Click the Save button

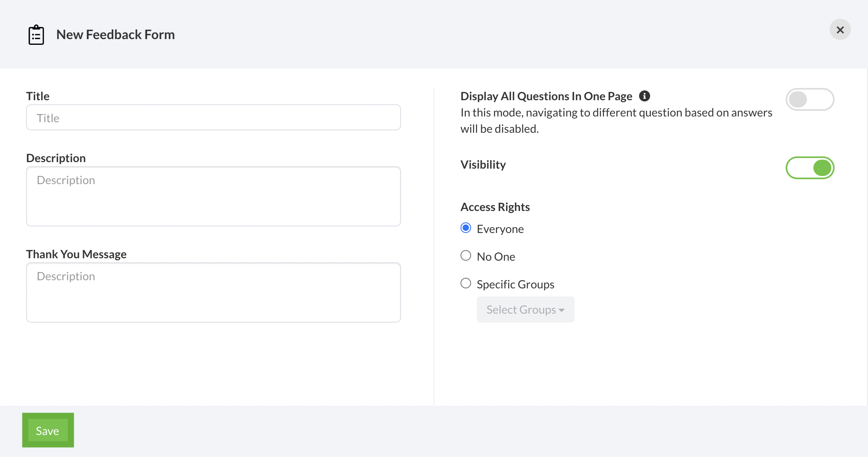tap(48, 431)
